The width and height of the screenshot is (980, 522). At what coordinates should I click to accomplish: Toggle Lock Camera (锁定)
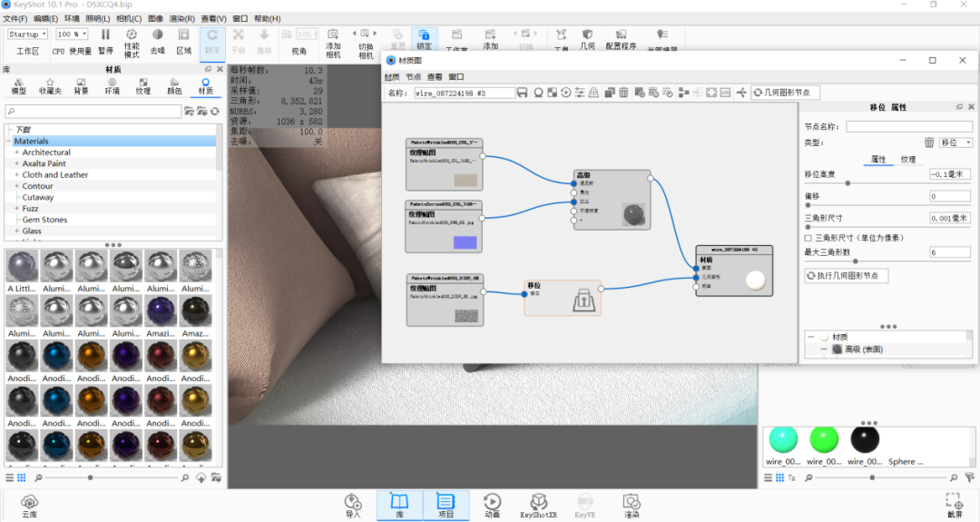pyautogui.click(x=424, y=40)
